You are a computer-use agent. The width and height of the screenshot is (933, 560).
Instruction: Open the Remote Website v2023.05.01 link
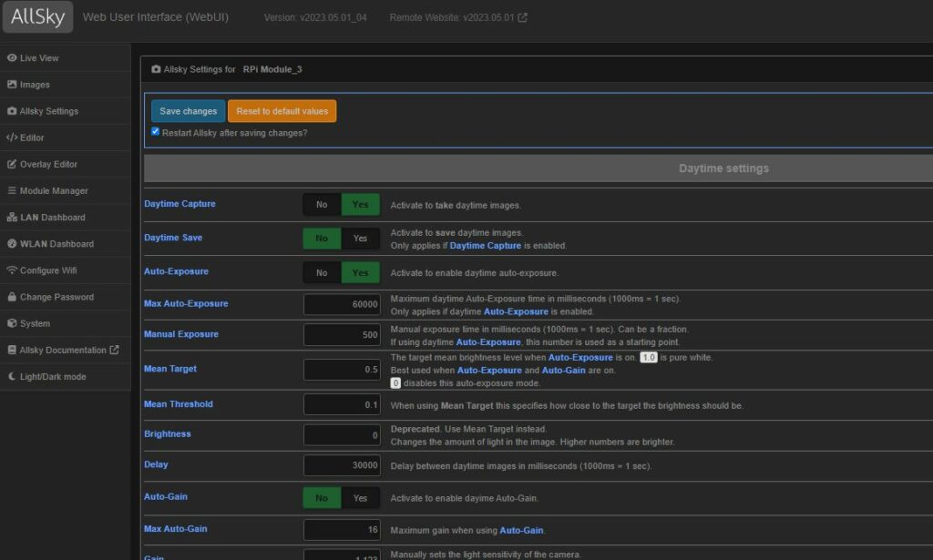pos(457,17)
